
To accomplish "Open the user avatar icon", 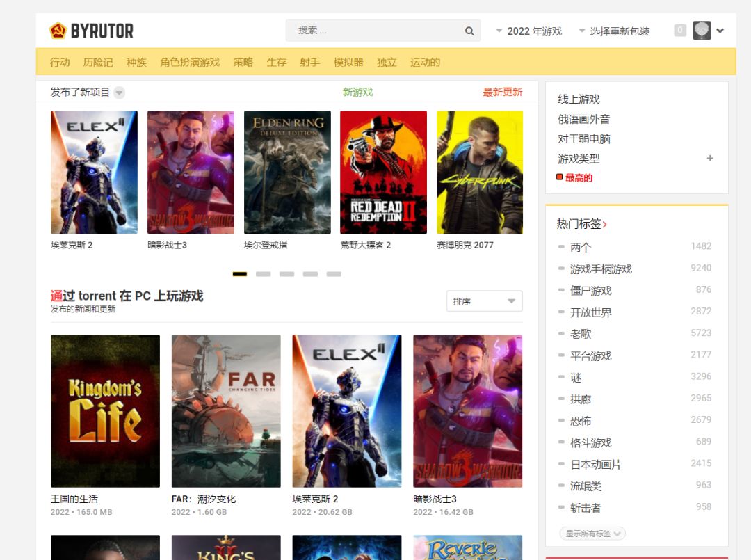I will tap(701, 30).
